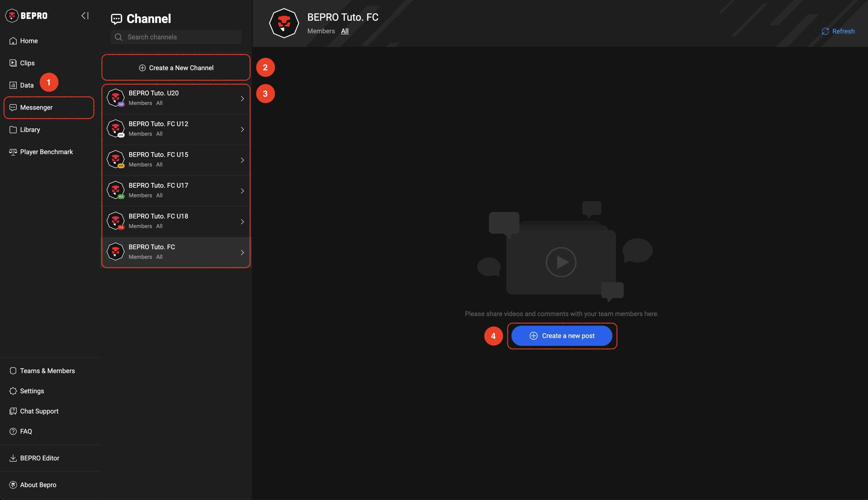
Task: Click Create a New Channel button
Action: [176, 68]
